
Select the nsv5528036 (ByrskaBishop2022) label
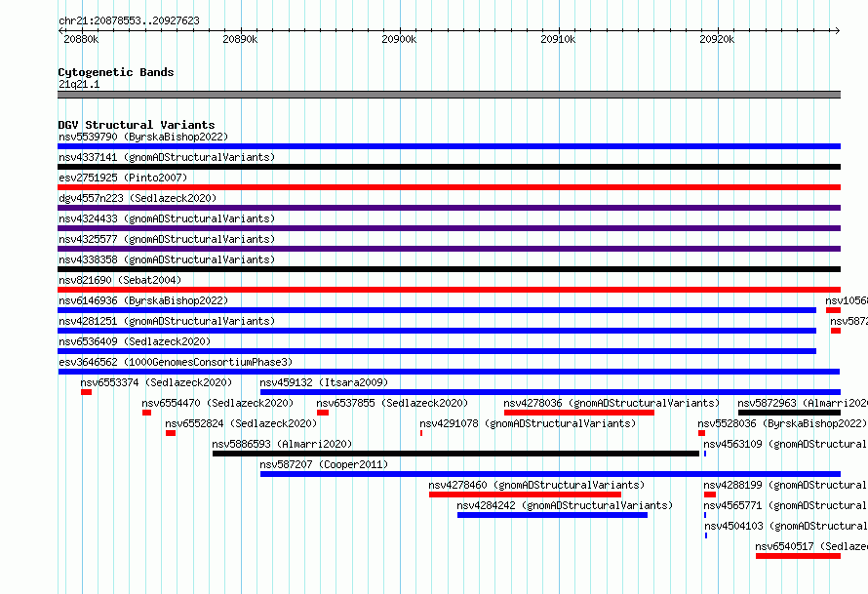tap(782, 423)
